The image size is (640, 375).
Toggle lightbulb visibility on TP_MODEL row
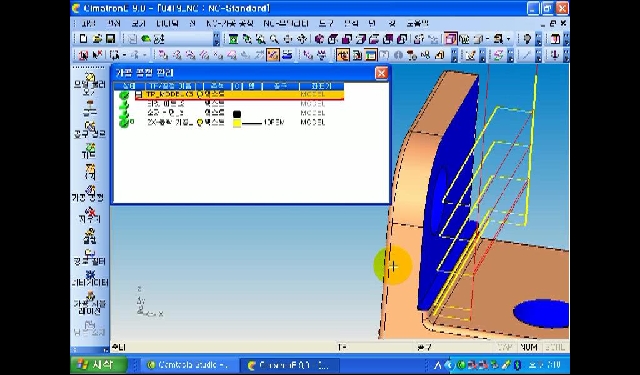pyautogui.click(x=200, y=94)
